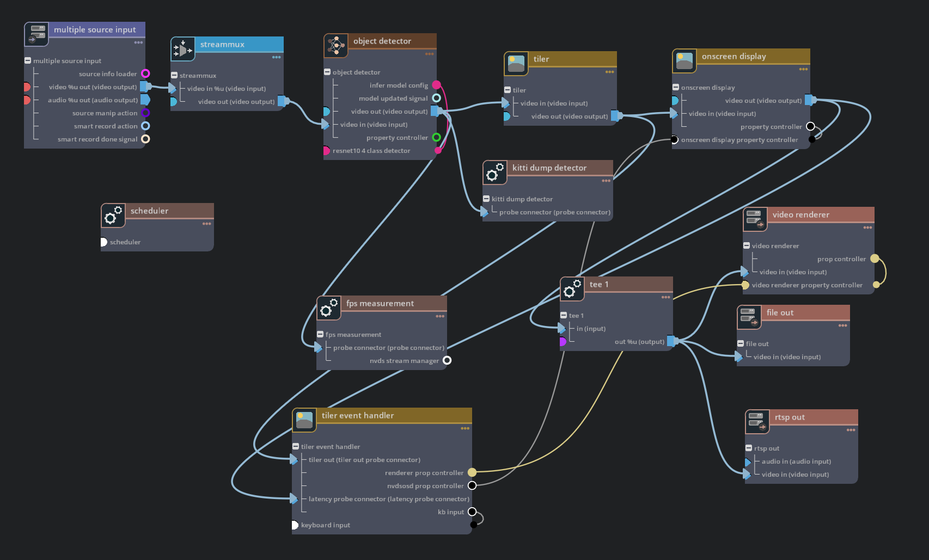Image resolution: width=929 pixels, height=560 pixels.
Task: Collapse the tiler event handler component
Action: click(x=296, y=446)
